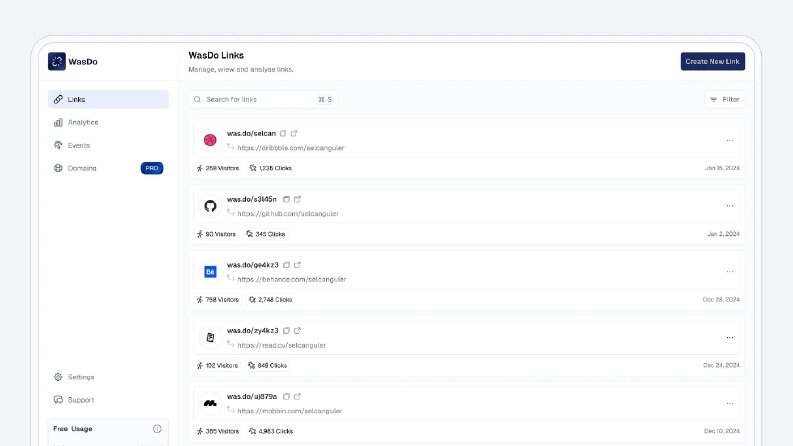
Task: Open more options for was.do/ge4kz3
Action: pyautogui.click(x=730, y=272)
